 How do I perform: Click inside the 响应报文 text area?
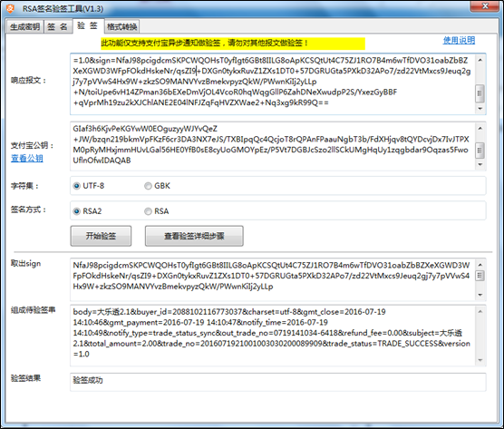coord(273,84)
